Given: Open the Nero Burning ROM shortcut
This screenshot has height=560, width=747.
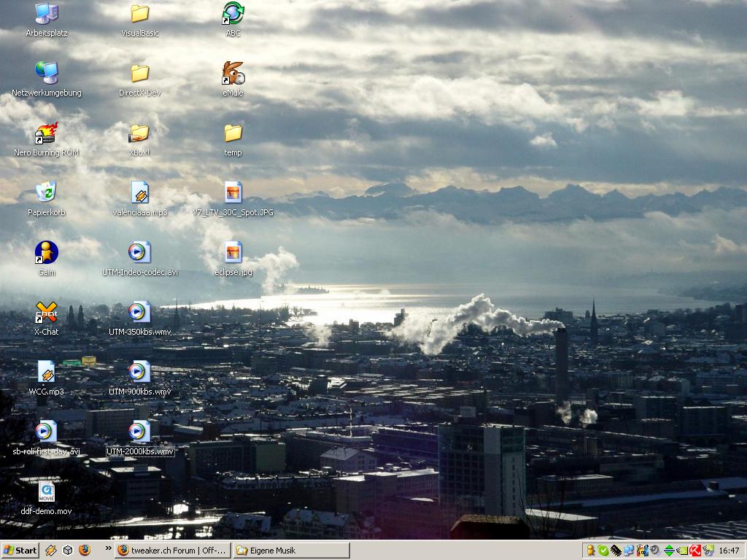Looking at the screenshot, I should (x=46, y=134).
